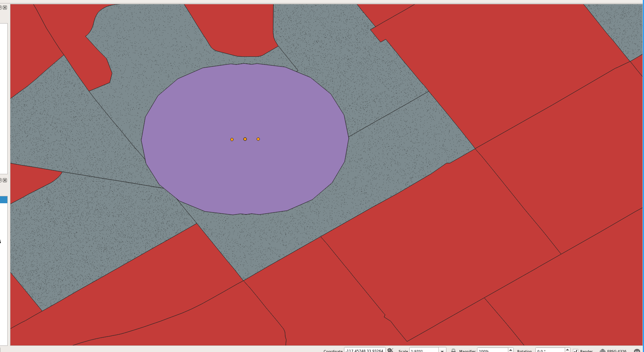
Task: Increase the Magnifier value
Action: (510, 349)
